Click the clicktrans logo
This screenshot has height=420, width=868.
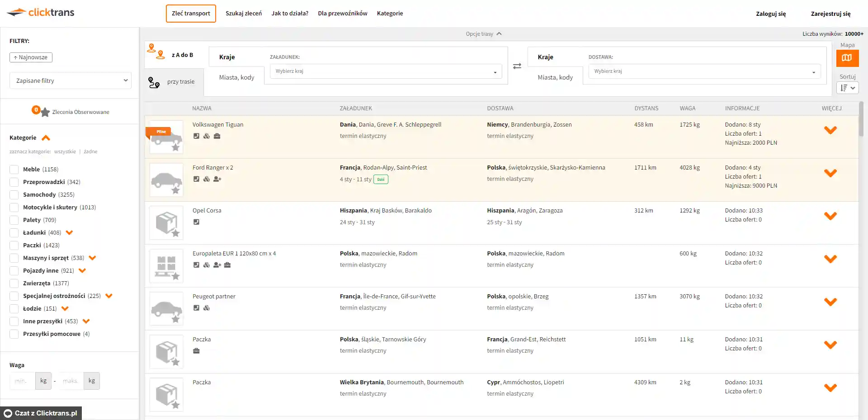pos(41,13)
